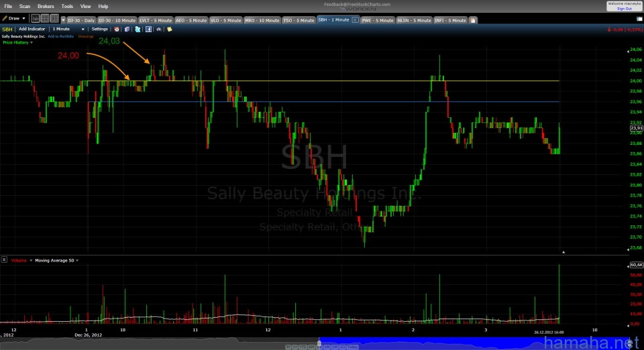Select the Today range button
644x350 pixels.
[352, 347]
